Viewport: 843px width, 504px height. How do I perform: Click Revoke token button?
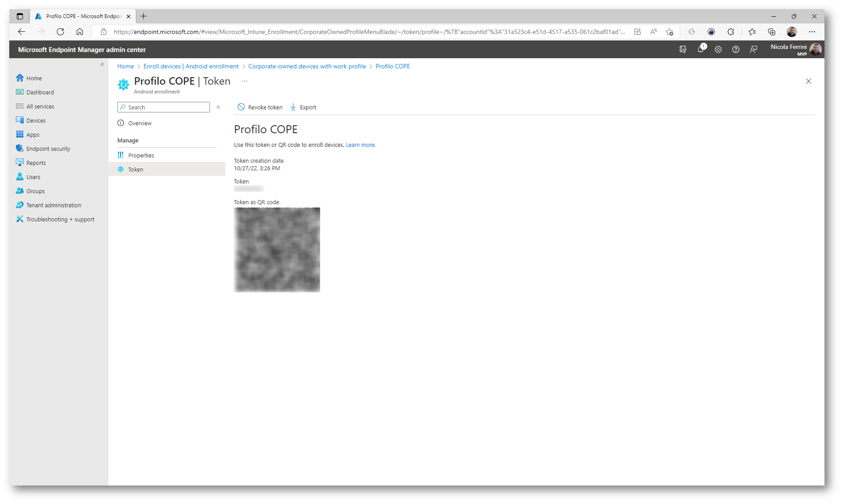260,107
